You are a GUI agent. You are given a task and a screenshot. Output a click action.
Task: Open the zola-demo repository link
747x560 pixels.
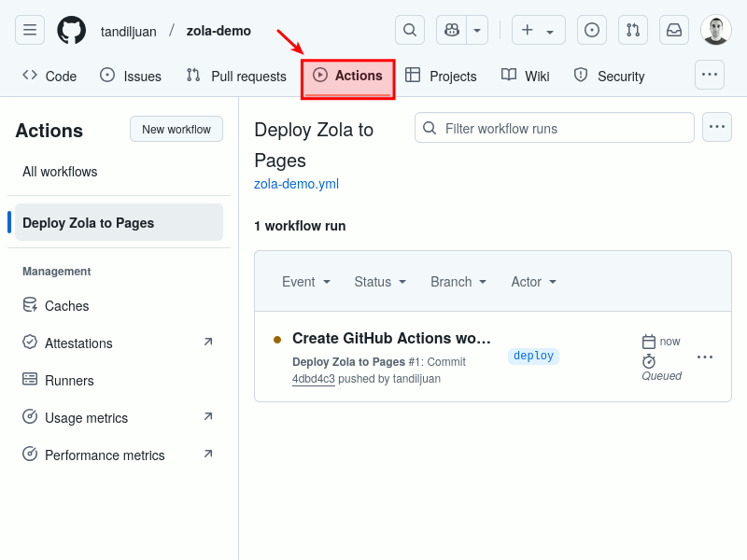coord(218,31)
